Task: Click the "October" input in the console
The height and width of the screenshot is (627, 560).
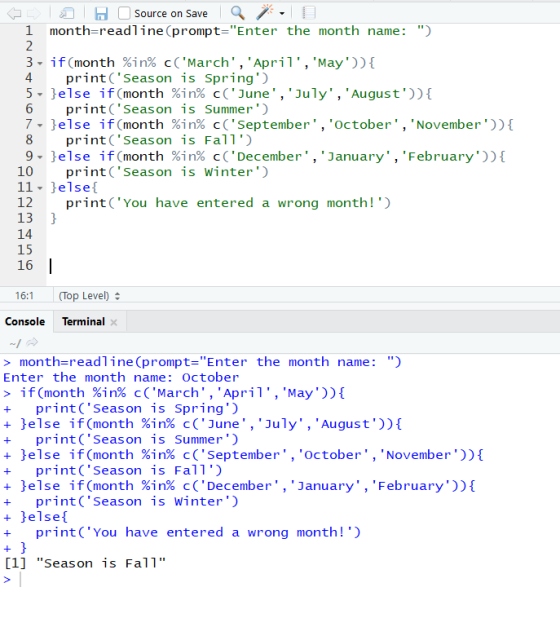Action: pyautogui.click(x=210, y=377)
